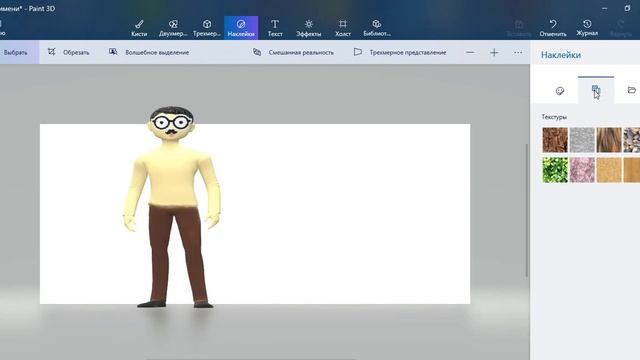
Task: Select the gray concrete texture
Action: click(582, 140)
